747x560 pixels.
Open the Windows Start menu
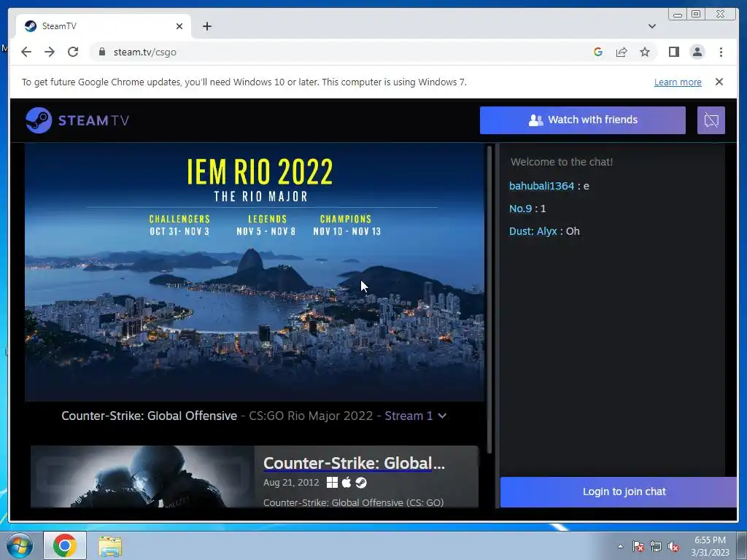coord(20,545)
